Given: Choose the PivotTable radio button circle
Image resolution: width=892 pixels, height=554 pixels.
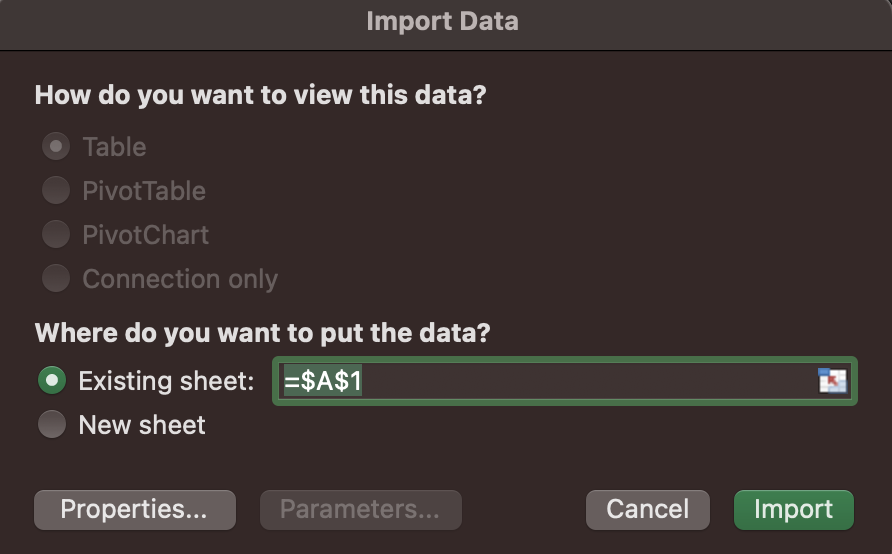Looking at the screenshot, I should [x=55, y=191].
